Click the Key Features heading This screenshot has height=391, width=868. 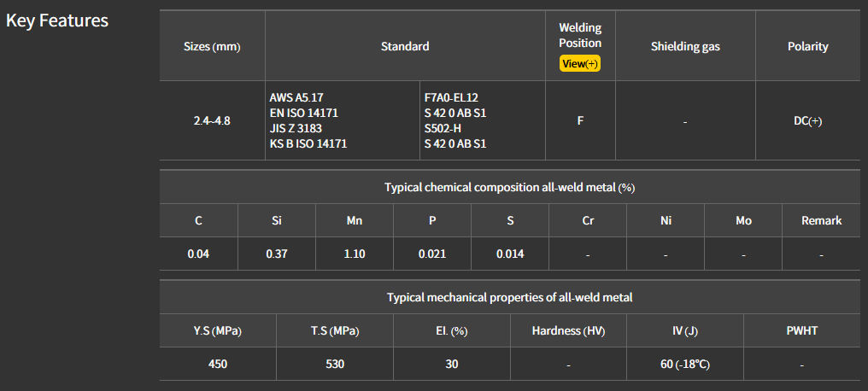(x=57, y=20)
